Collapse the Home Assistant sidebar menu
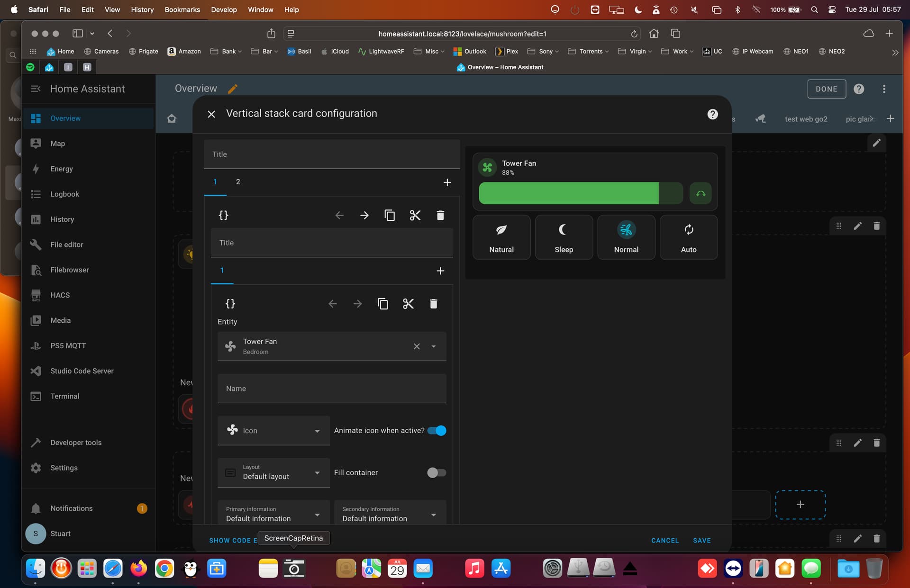 click(x=36, y=89)
